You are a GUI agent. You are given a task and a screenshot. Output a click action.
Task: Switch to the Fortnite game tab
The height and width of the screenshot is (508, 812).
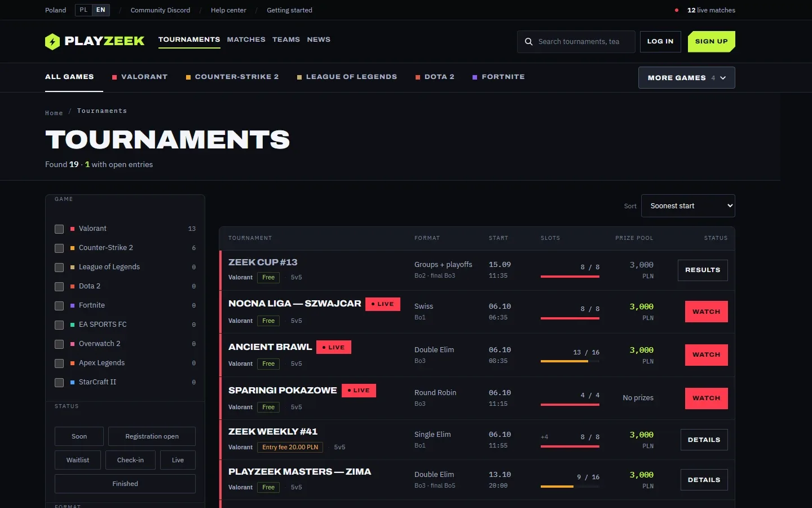click(x=498, y=77)
